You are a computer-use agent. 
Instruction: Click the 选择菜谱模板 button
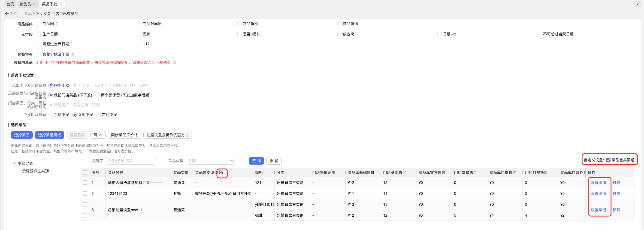point(50,135)
